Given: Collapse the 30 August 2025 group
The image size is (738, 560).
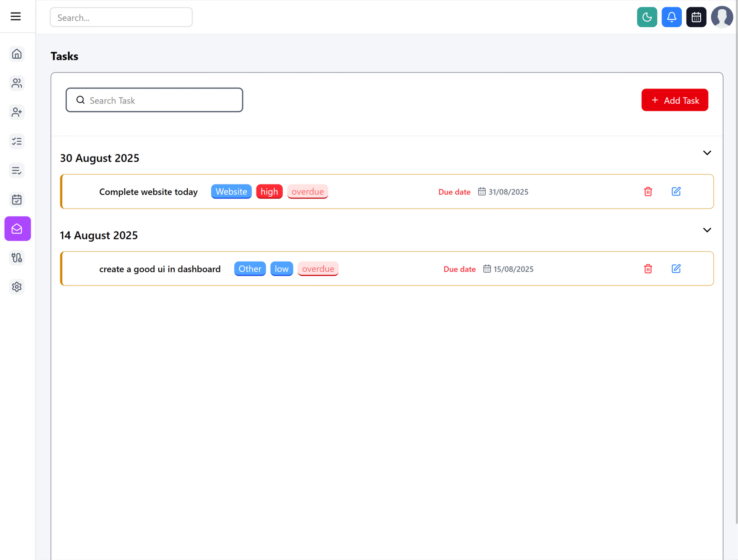Looking at the screenshot, I should click(x=707, y=153).
